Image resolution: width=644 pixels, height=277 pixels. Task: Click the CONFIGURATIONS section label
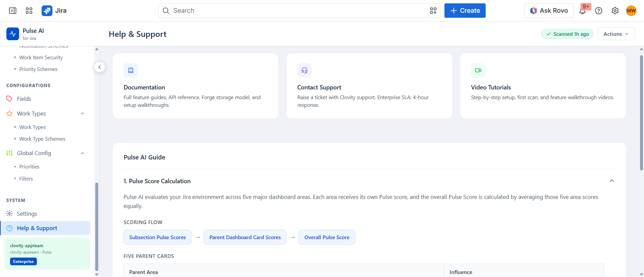pos(29,85)
